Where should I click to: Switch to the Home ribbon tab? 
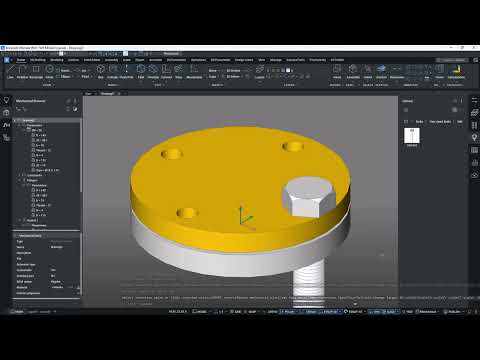point(21,60)
